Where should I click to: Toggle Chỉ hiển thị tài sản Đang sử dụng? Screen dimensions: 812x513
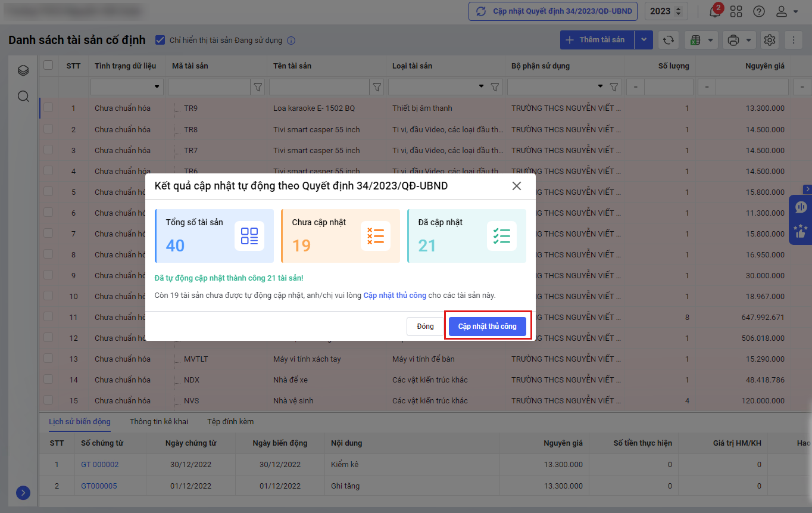pos(160,40)
